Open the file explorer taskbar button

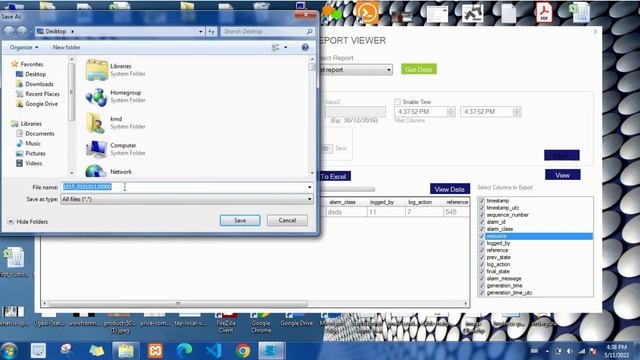[x=126, y=351]
